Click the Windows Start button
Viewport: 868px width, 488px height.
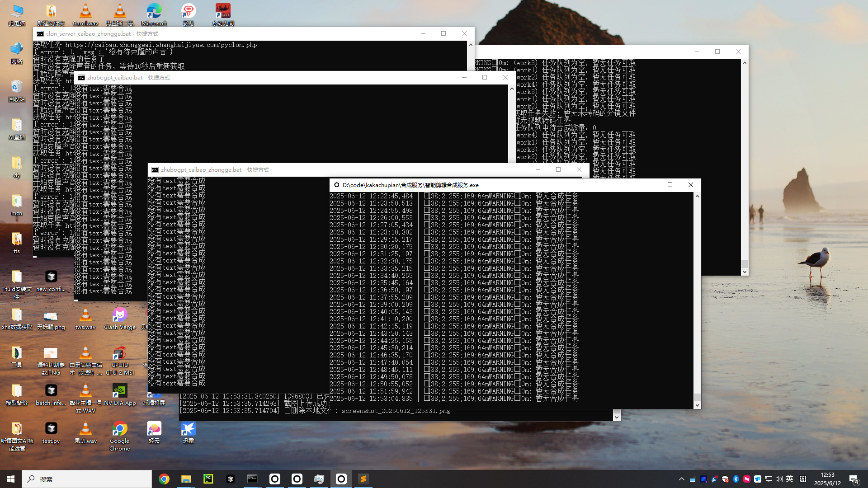[x=11, y=479]
